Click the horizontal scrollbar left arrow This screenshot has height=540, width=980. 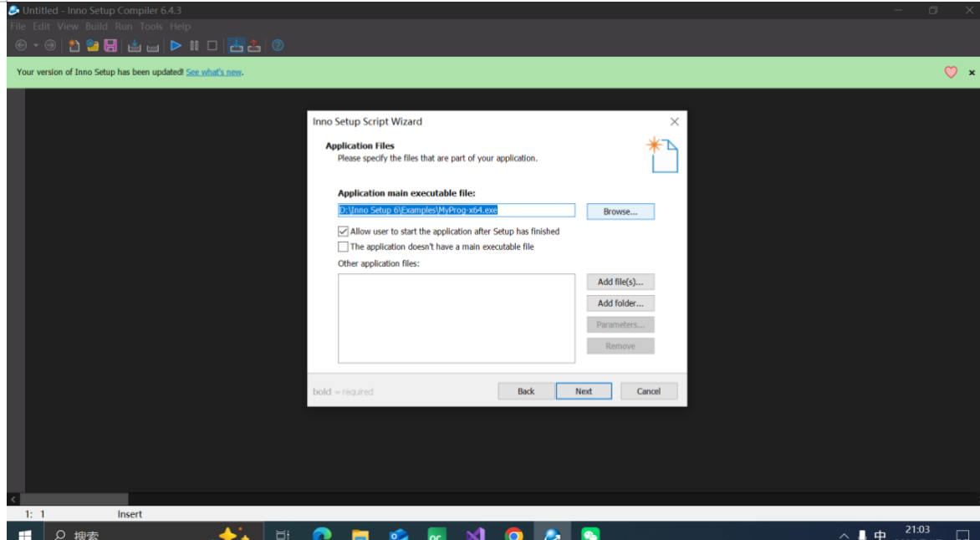pos(13,499)
